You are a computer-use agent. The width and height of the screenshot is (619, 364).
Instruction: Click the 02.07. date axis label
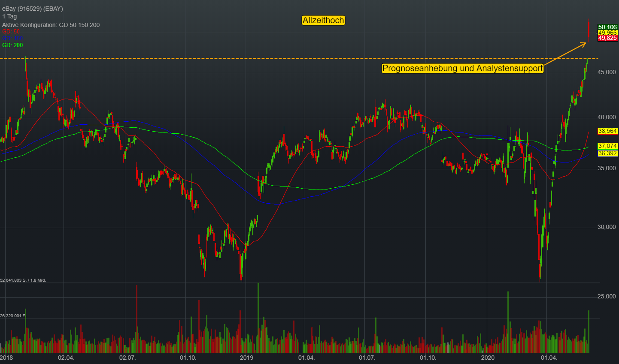point(127,358)
